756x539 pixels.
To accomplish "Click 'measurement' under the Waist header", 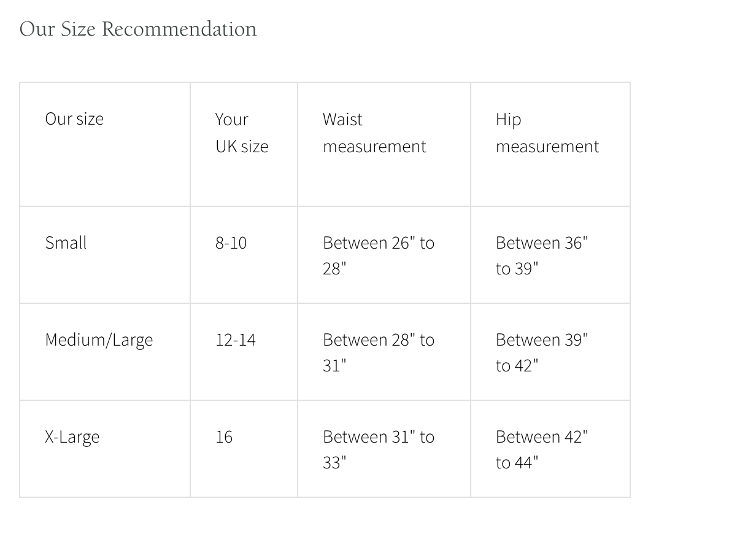I will (374, 146).
